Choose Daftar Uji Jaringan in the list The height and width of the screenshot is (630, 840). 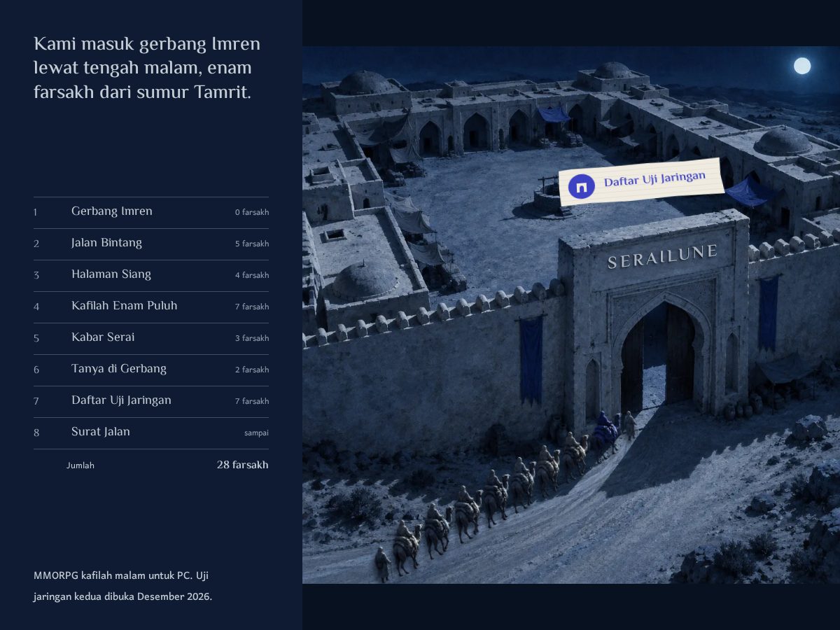coord(151,402)
